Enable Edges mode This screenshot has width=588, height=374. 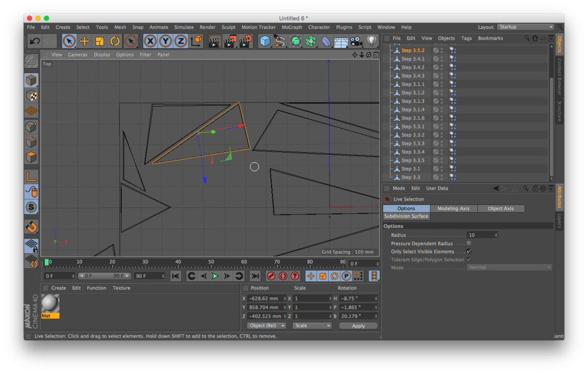tap(32, 141)
